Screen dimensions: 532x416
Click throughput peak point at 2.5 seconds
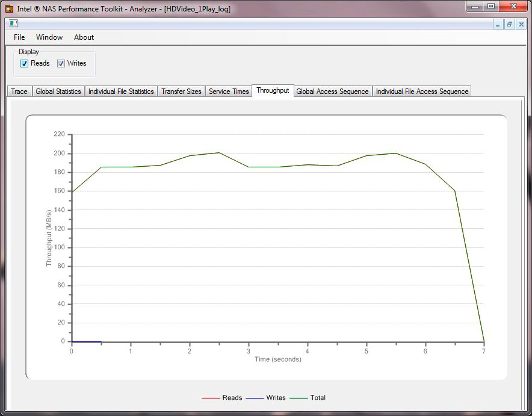point(219,153)
